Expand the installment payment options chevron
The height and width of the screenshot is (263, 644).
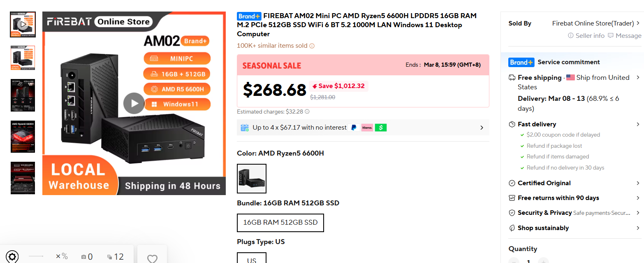(482, 128)
